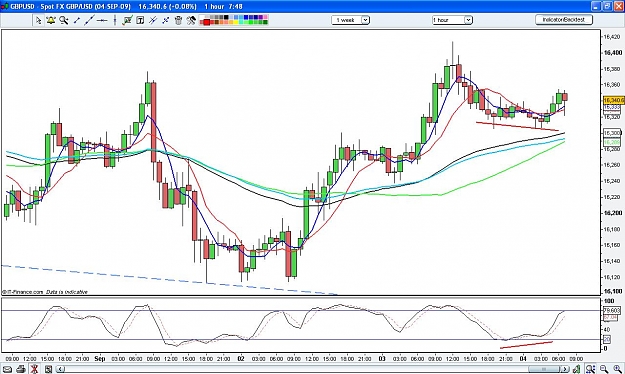Click the scrollbar left arrow
The image size is (625, 374).
(x=61, y=369)
